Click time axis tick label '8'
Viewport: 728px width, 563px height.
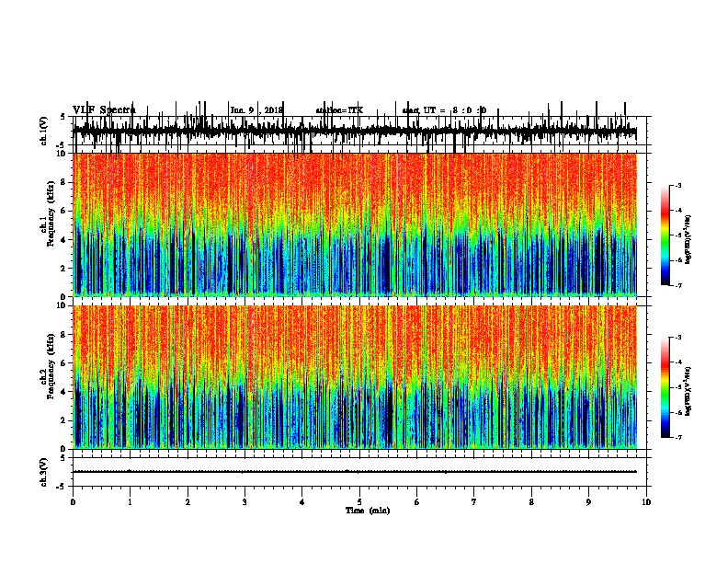click(531, 501)
